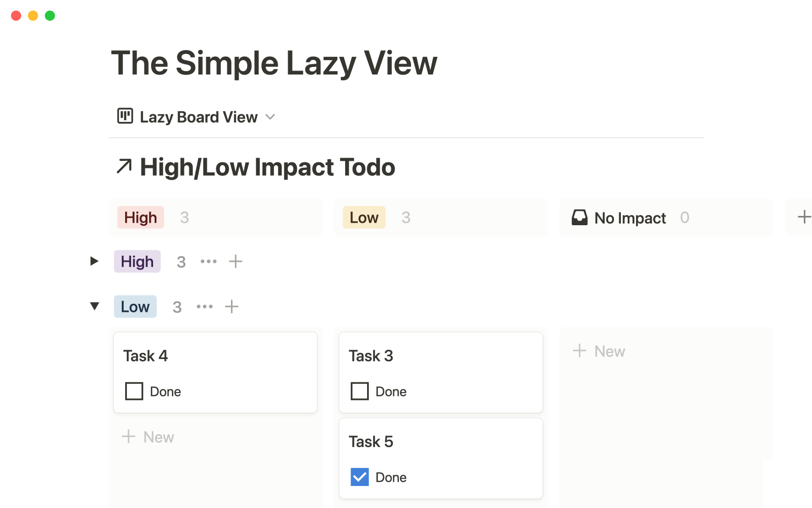Check the Done checkbox on Task 3
Screen dimensions: 812x508
(359, 391)
